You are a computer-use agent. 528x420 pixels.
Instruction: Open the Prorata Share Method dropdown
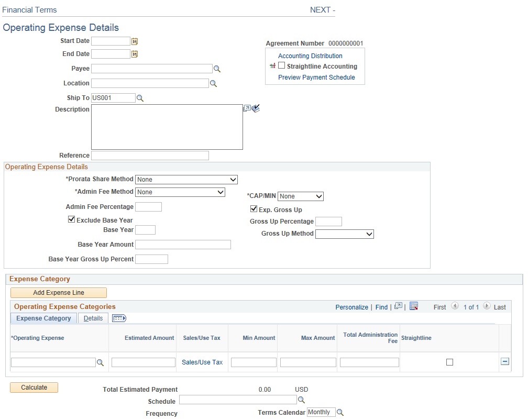[232, 179]
